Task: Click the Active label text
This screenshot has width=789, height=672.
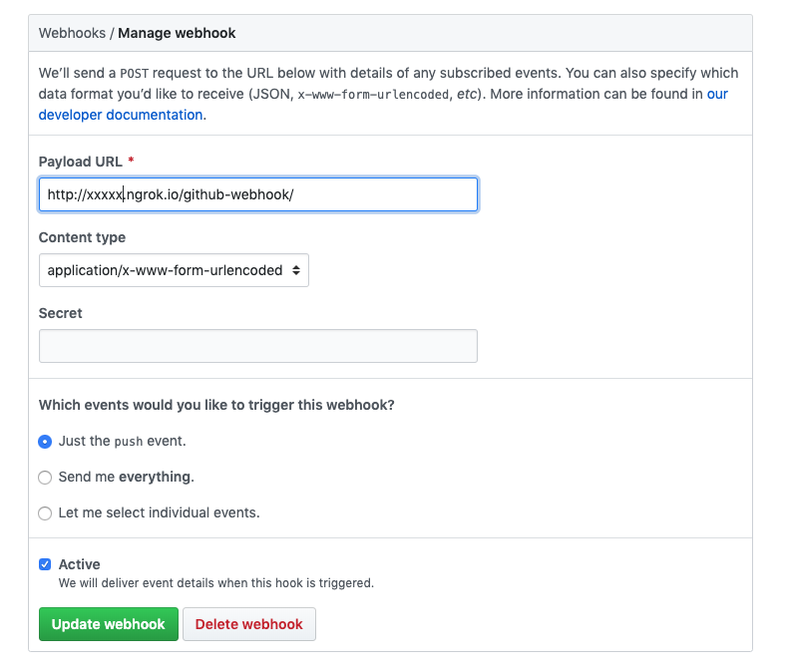Action: 80,564
